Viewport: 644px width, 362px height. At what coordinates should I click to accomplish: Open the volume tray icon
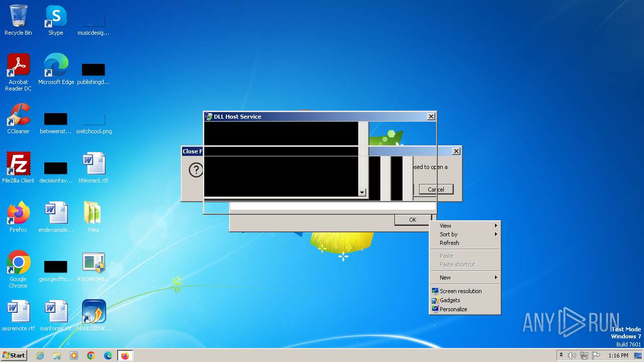(x=572, y=355)
